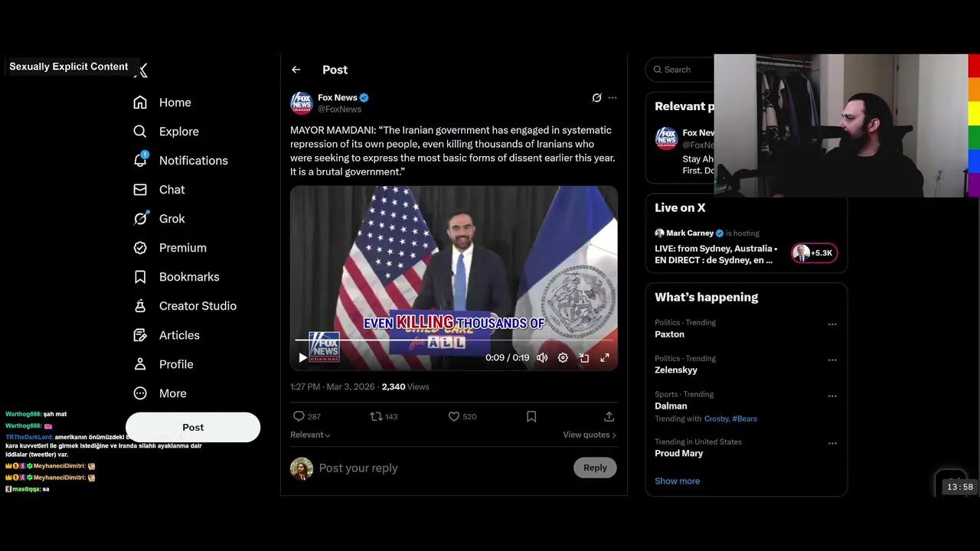Click the reply icon with 287
This screenshot has width=980, height=551.
point(307,416)
